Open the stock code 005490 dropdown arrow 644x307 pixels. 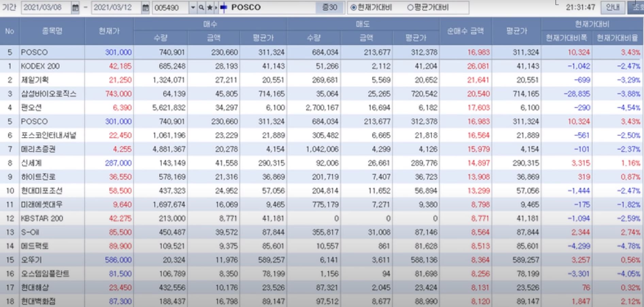pyautogui.click(x=193, y=7)
